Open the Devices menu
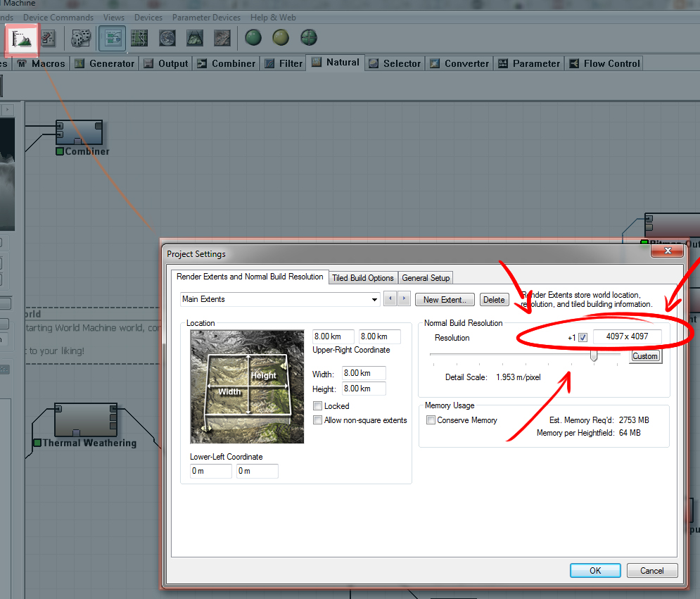 click(x=148, y=18)
